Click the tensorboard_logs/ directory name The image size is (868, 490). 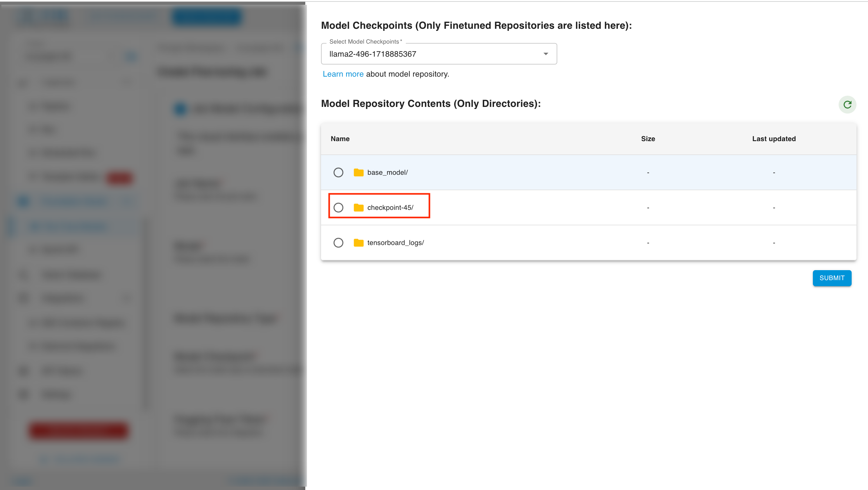[x=396, y=243]
